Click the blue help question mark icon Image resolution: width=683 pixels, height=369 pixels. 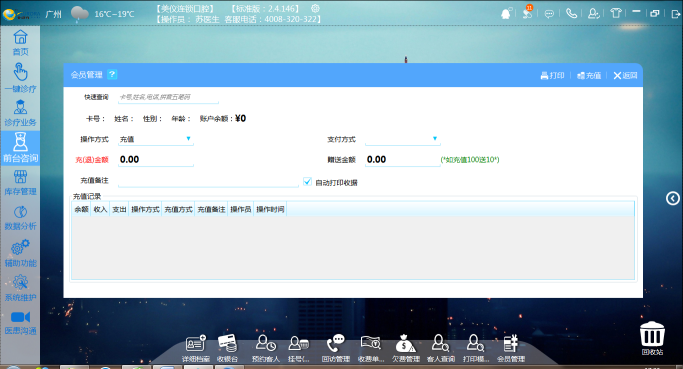click(112, 74)
